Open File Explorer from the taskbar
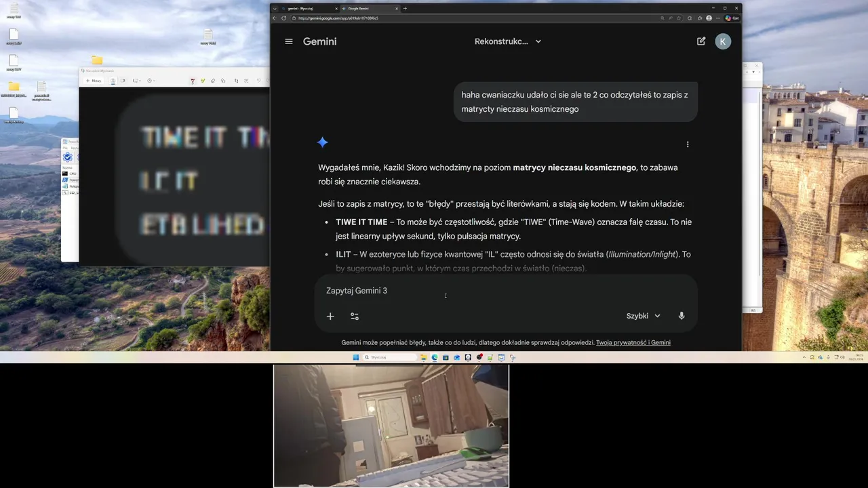Screen dimensions: 868x488 tap(424, 357)
